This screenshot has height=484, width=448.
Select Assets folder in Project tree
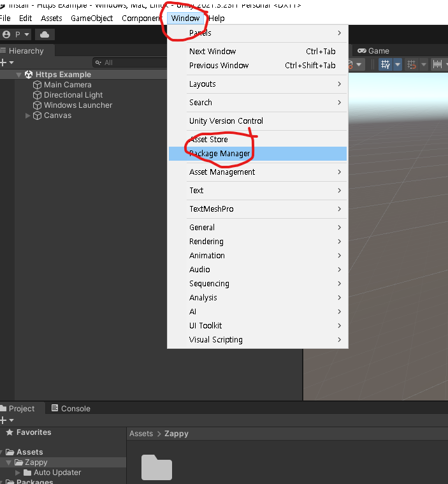(x=29, y=452)
